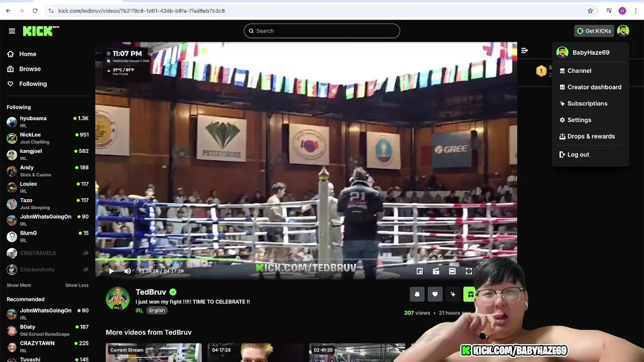Open the 04:17:29 video thumbnail
This screenshot has width=644, height=362.
pyautogui.click(x=255, y=352)
